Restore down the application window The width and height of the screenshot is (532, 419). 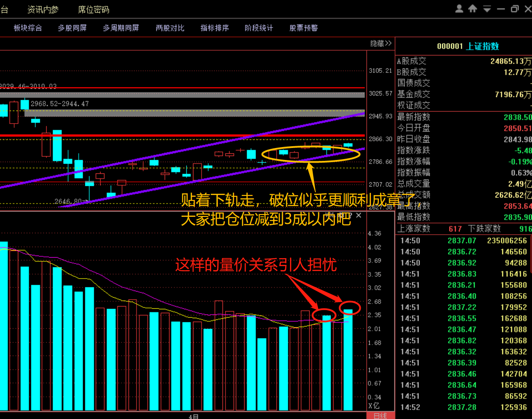pyautogui.click(x=515, y=9)
